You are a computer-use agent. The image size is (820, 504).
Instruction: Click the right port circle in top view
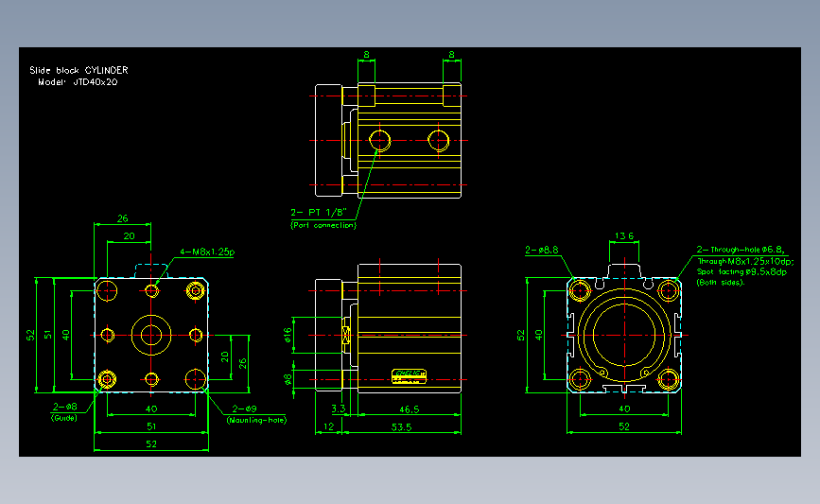pos(438,140)
